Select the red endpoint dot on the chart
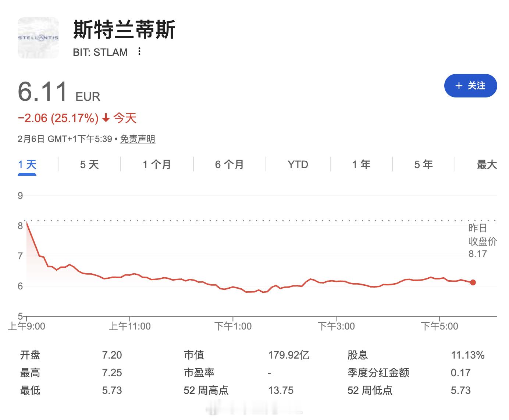 pyautogui.click(x=473, y=282)
